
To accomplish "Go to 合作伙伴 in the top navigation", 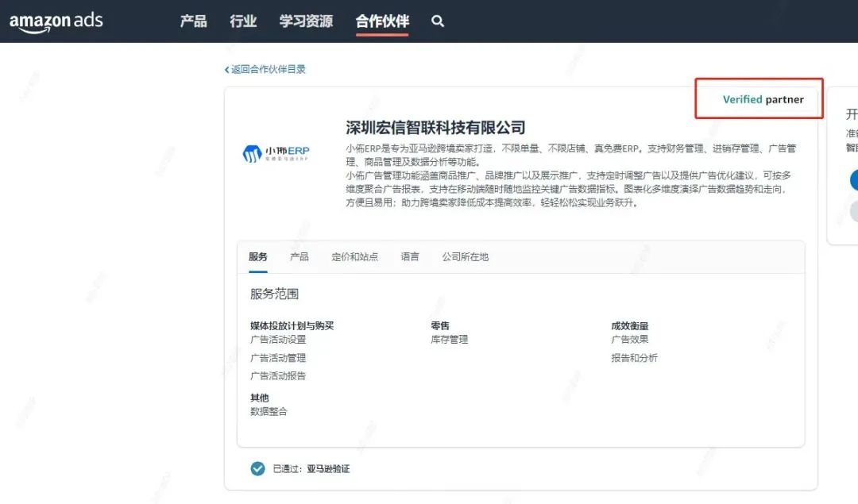I will (x=382, y=21).
